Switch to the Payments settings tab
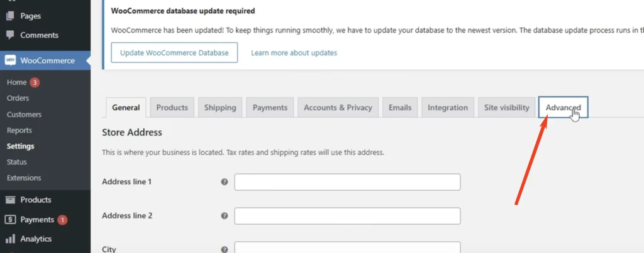644x253 pixels. click(x=270, y=108)
